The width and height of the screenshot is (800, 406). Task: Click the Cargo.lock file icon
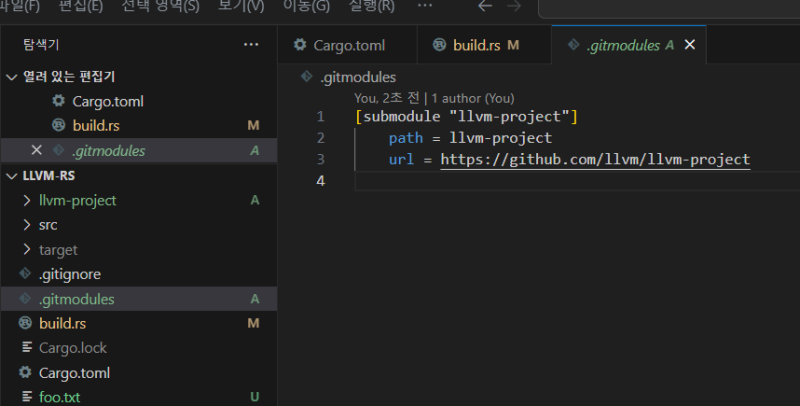tap(27, 348)
